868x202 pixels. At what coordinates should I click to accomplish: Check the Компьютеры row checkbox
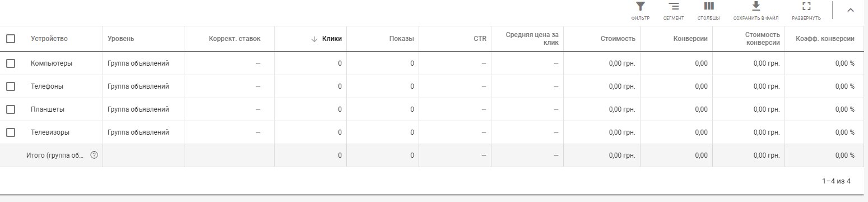11,63
